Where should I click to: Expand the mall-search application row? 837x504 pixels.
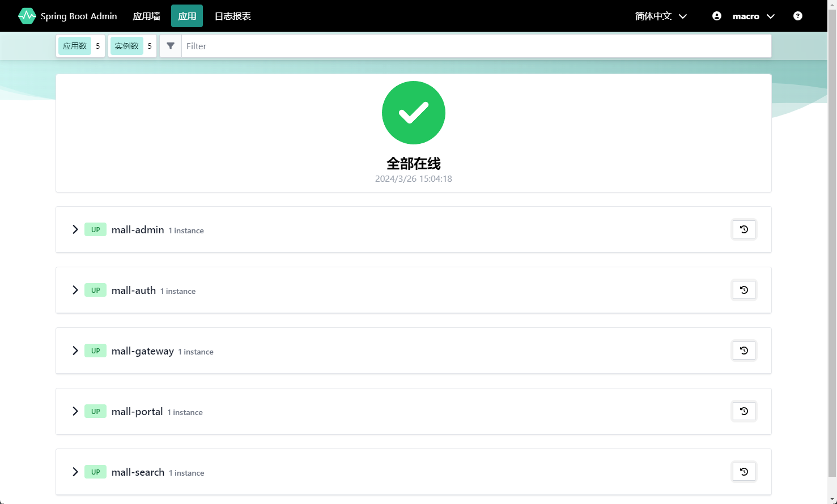click(75, 472)
